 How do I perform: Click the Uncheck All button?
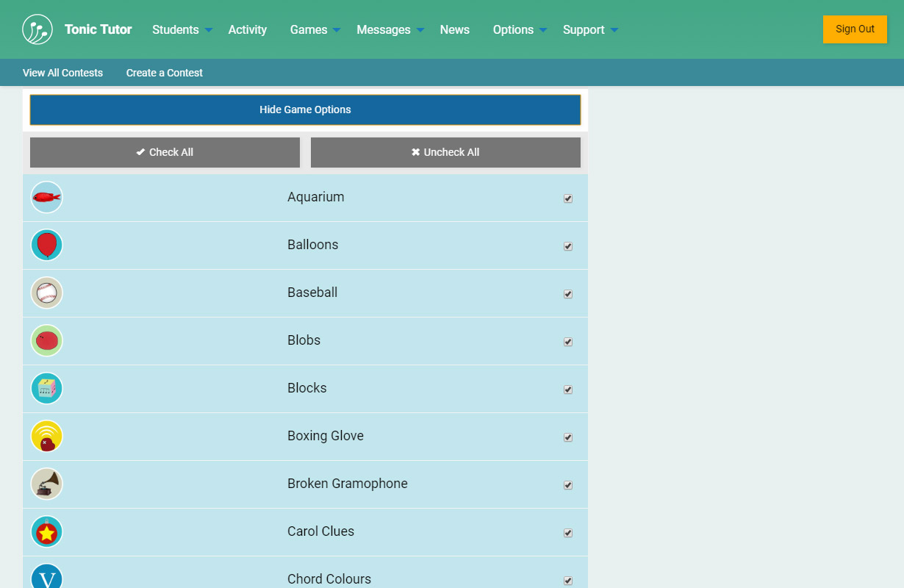click(445, 152)
